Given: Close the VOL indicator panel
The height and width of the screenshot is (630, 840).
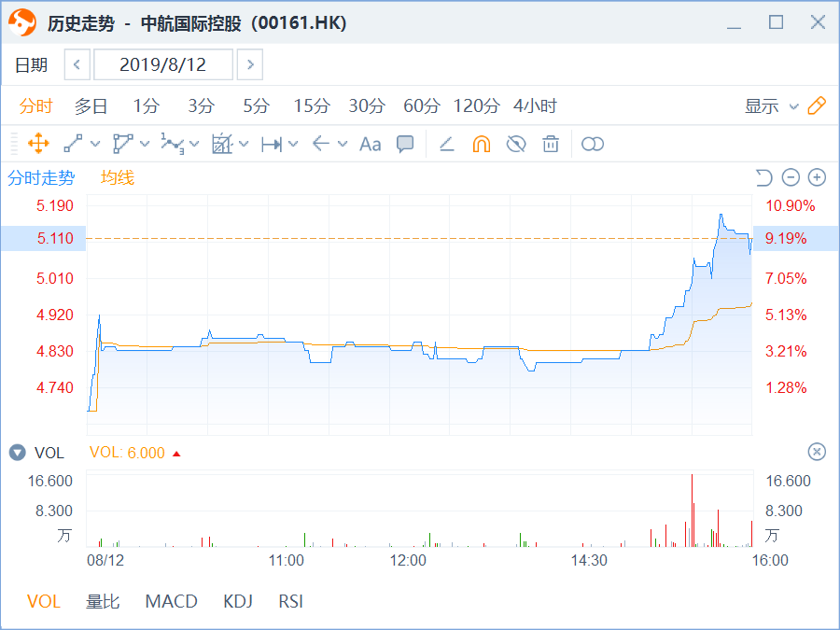Looking at the screenshot, I should tap(817, 452).
